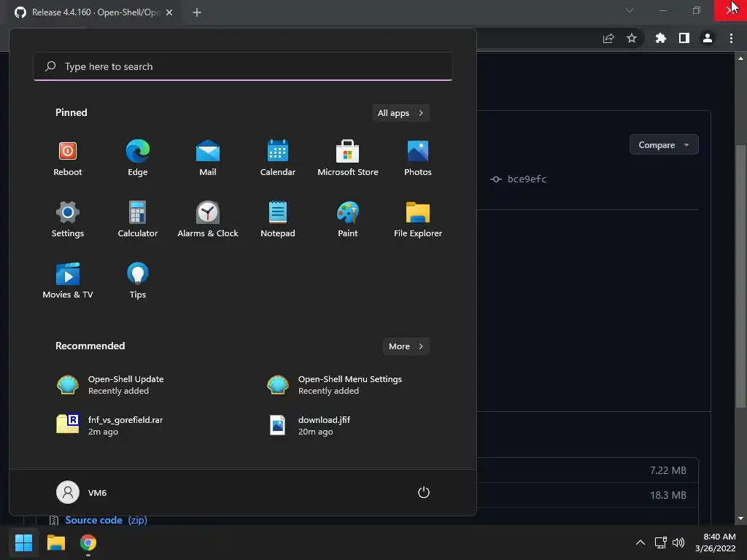
Task: Open the Paint app
Action: pyautogui.click(x=348, y=220)
